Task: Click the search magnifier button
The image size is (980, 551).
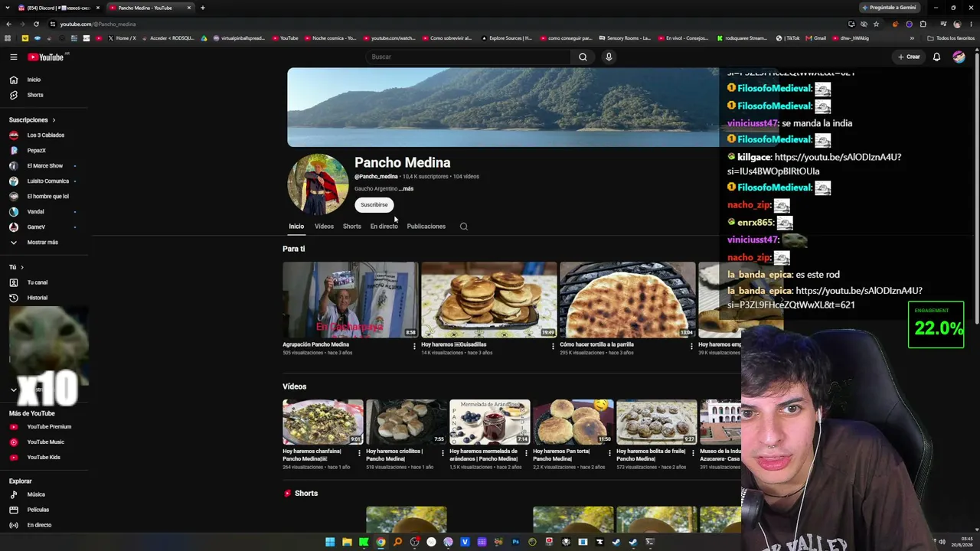Action: tap(583, 57)
